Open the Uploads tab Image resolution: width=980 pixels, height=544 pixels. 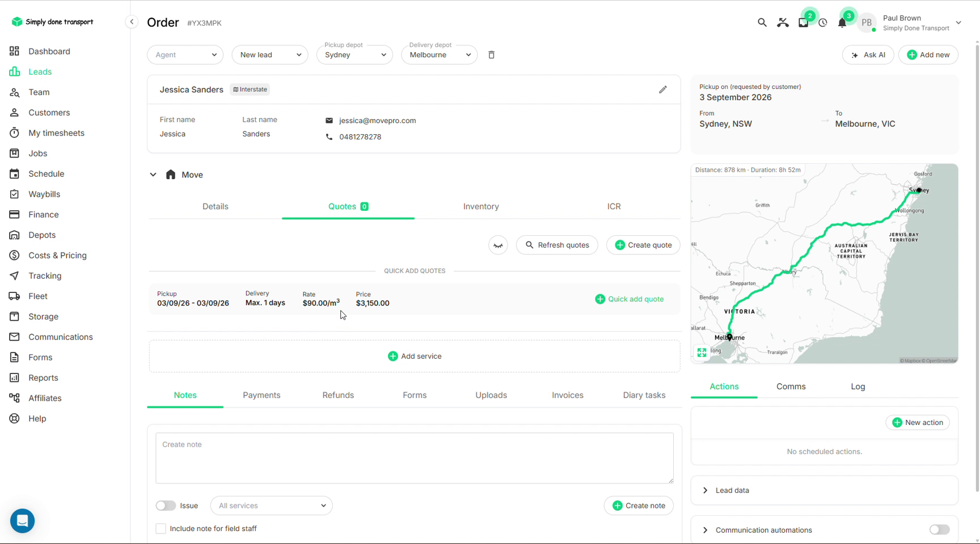tap(491, 396)
